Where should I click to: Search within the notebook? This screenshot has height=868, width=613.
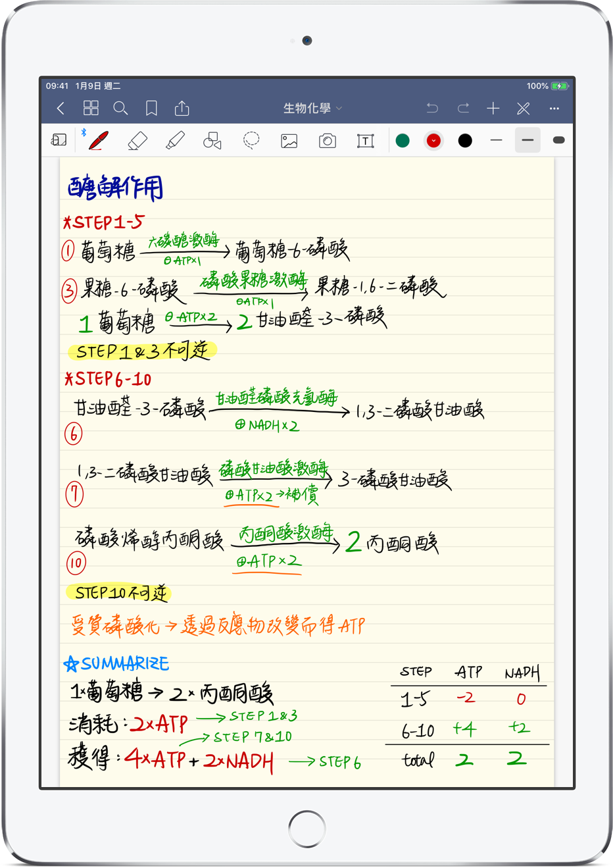tap(120, 108)
